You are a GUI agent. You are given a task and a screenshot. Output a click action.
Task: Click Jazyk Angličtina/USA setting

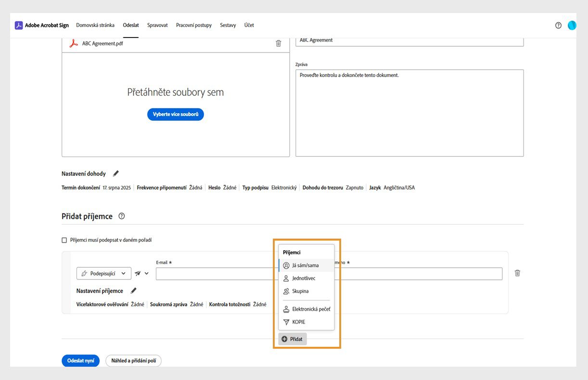tap(392, 188)
